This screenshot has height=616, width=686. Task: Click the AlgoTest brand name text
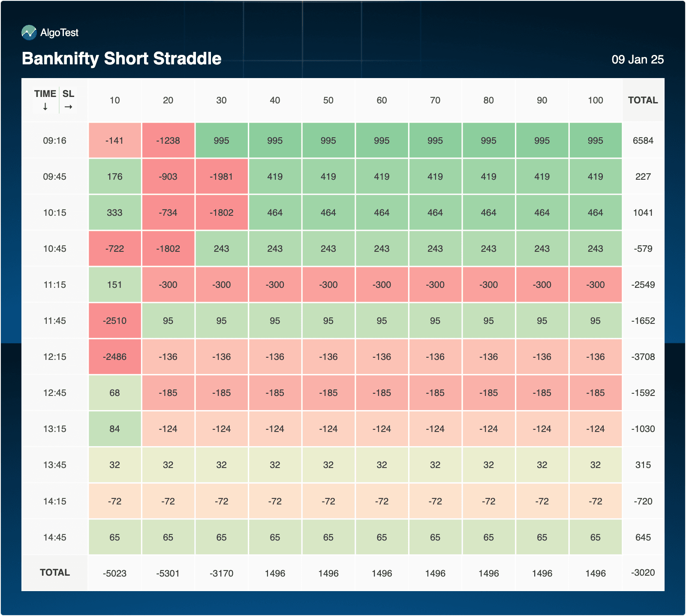point(59,33)
